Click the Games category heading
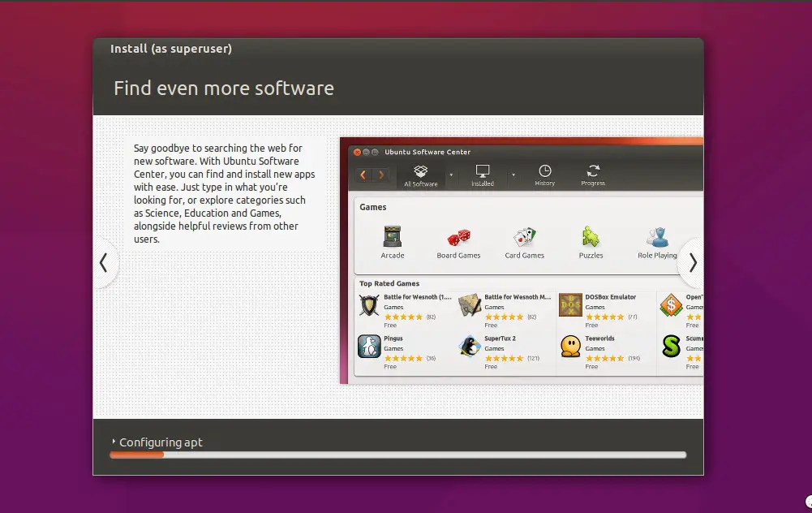Viewport: 812px width, 513px height. coord(373,207)
